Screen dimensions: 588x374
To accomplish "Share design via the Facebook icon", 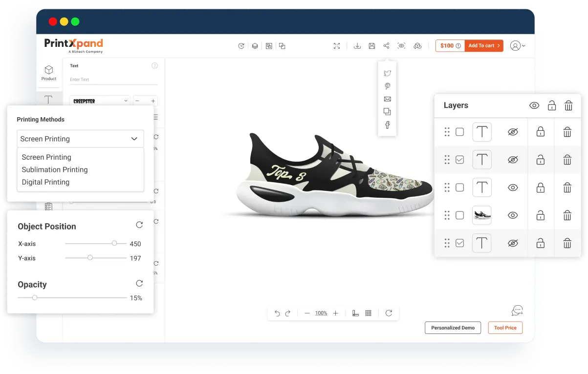I will tap(388, 125).
